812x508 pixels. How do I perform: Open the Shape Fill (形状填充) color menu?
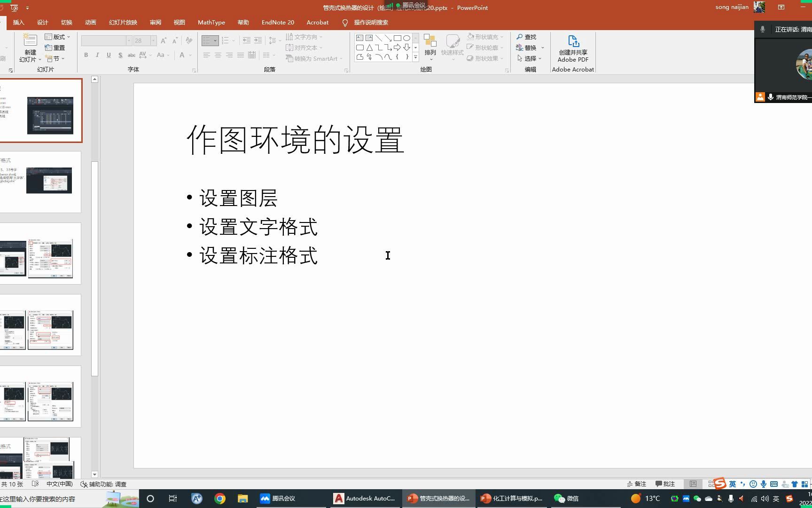click(485, 37)
